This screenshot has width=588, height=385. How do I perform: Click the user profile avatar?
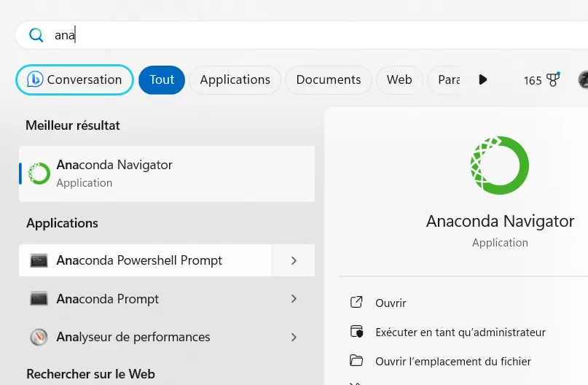[x=584, y=79]
